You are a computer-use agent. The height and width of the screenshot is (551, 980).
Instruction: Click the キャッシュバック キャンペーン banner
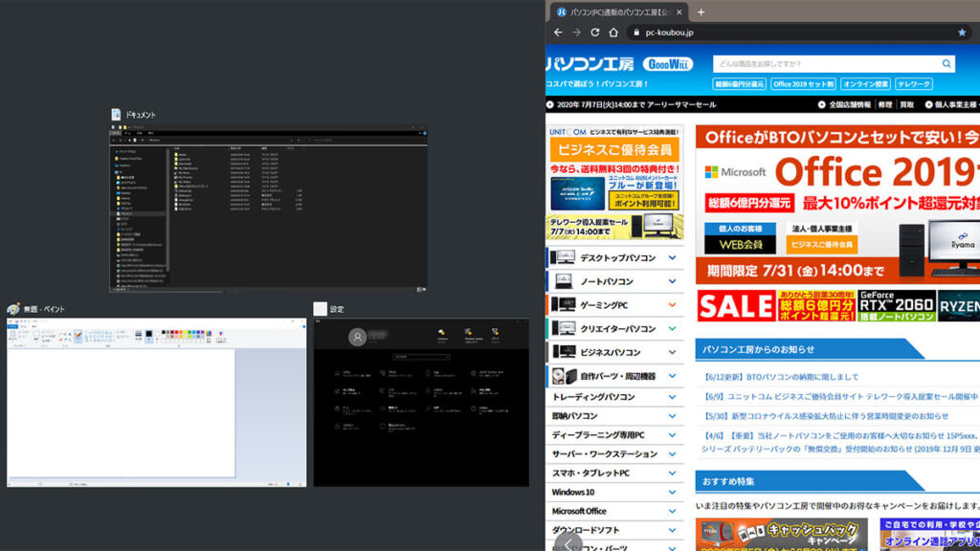click(x=781, y=535)
